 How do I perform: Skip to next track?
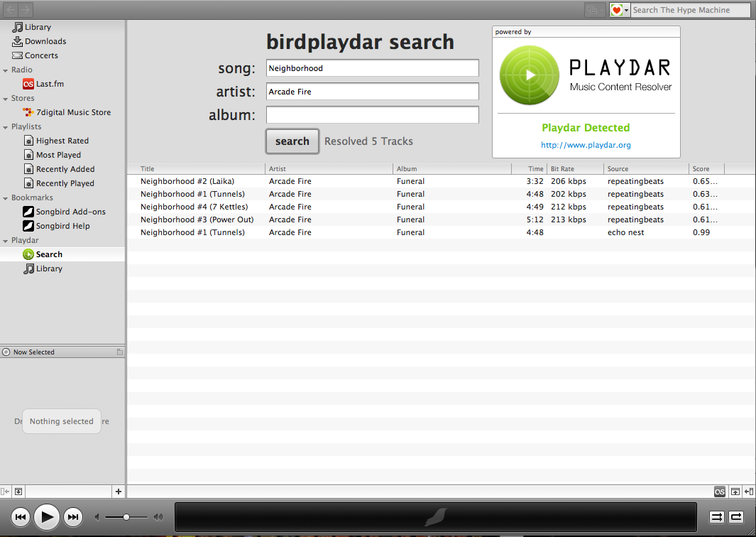73,517
